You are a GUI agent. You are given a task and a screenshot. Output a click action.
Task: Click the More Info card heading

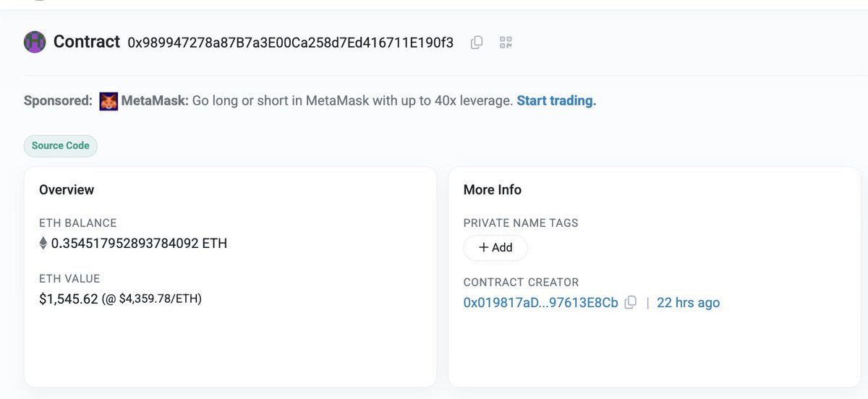[x=493, y=189]
